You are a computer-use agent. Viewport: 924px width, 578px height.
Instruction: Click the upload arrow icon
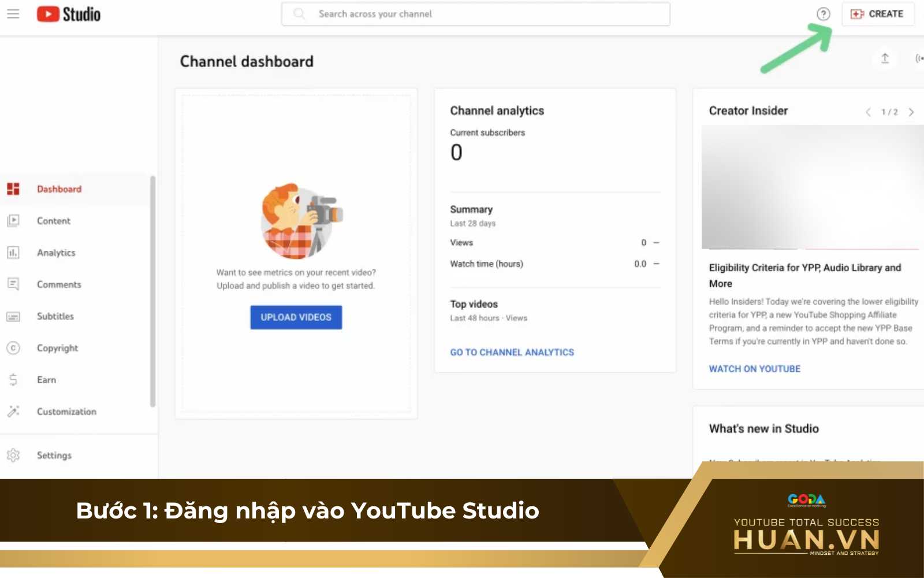pos(885,58)
